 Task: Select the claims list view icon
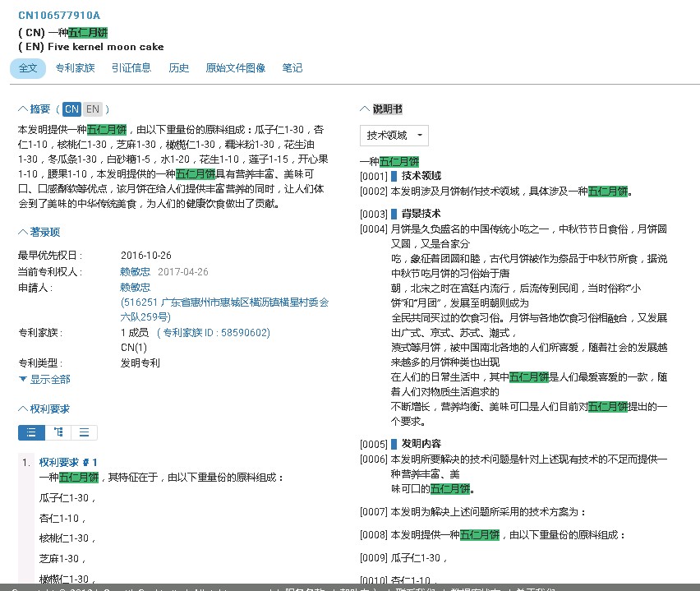31,432
